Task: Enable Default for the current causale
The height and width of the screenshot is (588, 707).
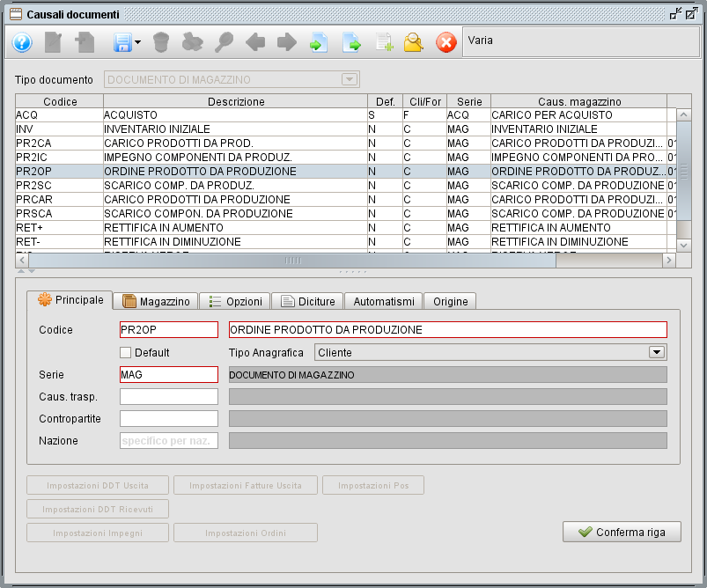Action: tap(124, 351)
